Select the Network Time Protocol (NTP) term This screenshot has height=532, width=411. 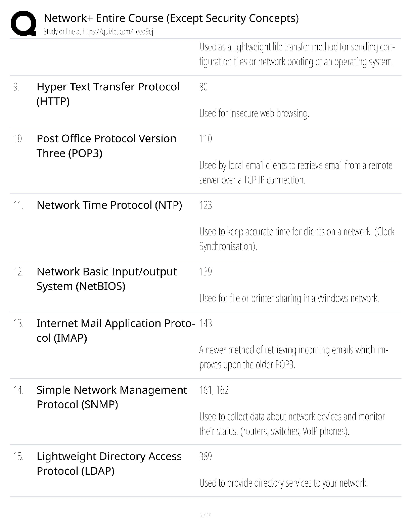109,205
